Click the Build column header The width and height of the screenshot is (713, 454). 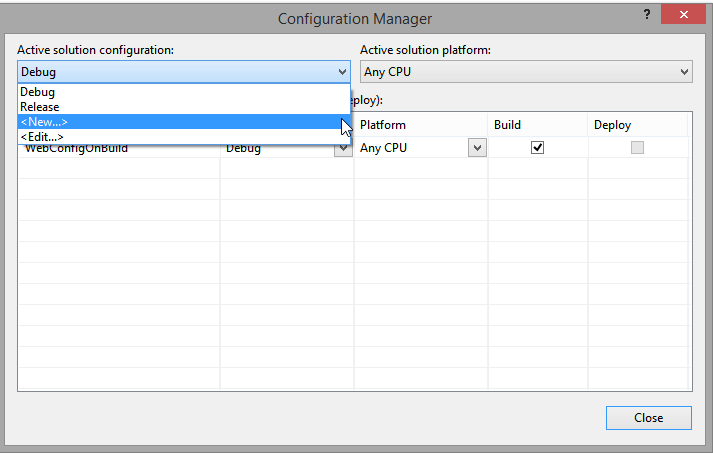tap(537, 125)
